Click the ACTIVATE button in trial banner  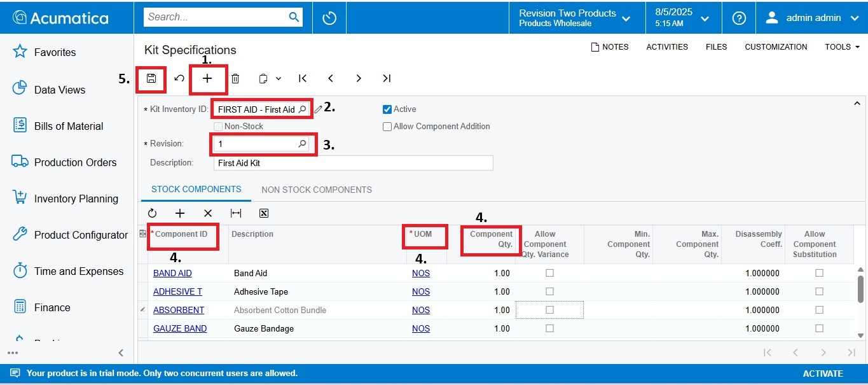(x=822, y=374)
